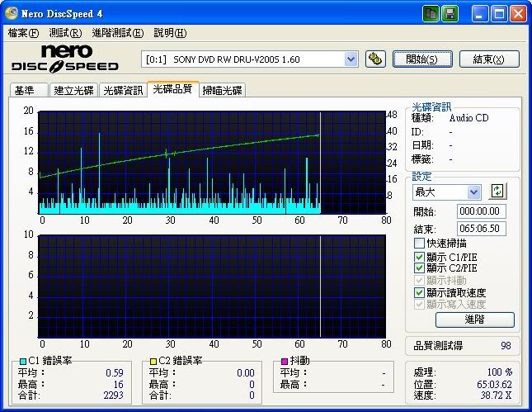Viewport: 532px width, 412px height.
Task: Click the save floppy disk icon
Action: [x=450, y=14]
